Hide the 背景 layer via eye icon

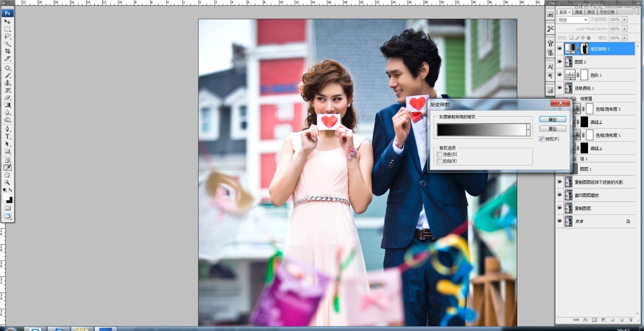(x=559, y=221)
